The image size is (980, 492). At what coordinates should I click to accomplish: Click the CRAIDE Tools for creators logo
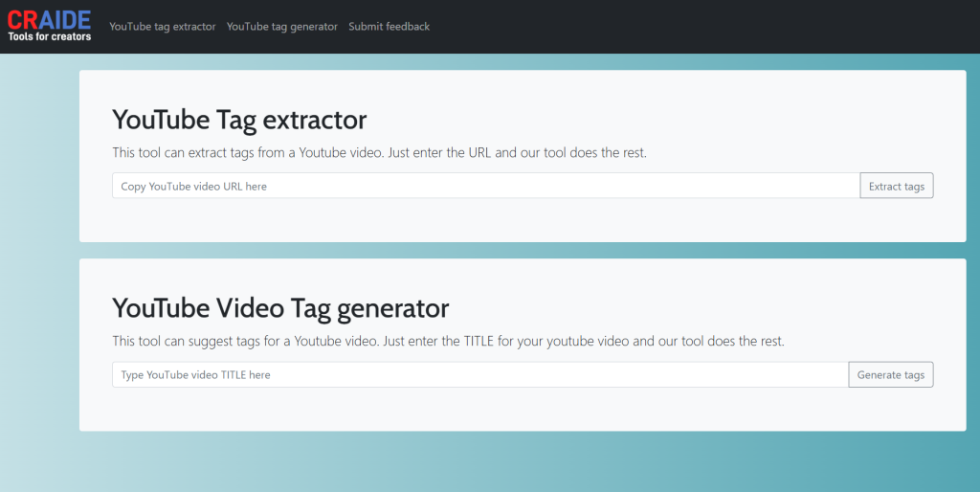pyautogui.click(x=50, y=26)
